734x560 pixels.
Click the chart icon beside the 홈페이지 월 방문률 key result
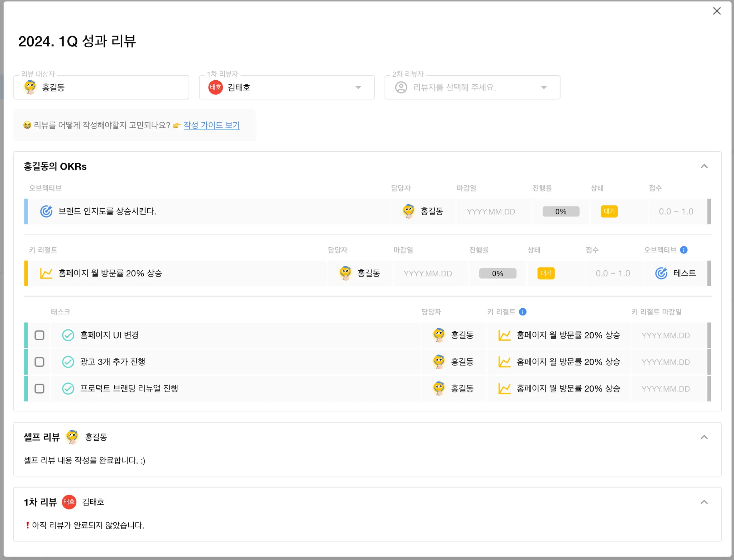[x=46, y=274]
